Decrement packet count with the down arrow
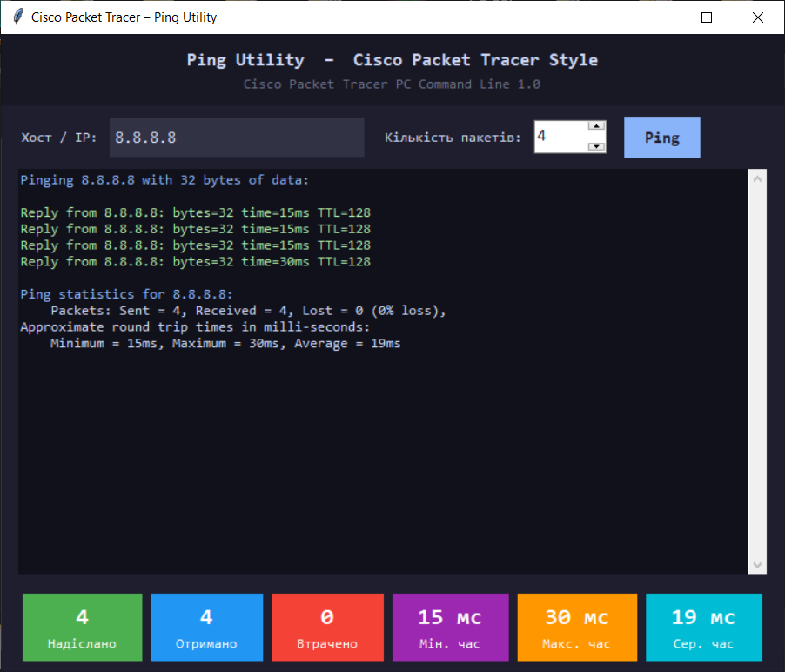785x672 pixels. point(597,145)
